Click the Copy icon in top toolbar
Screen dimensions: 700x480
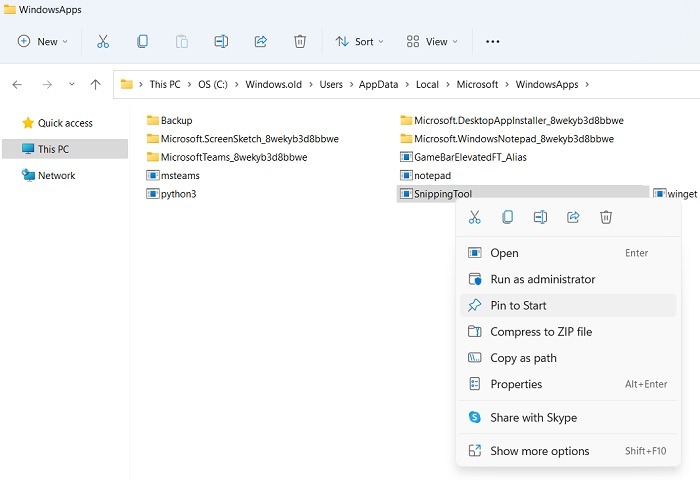tap(142, 42)
